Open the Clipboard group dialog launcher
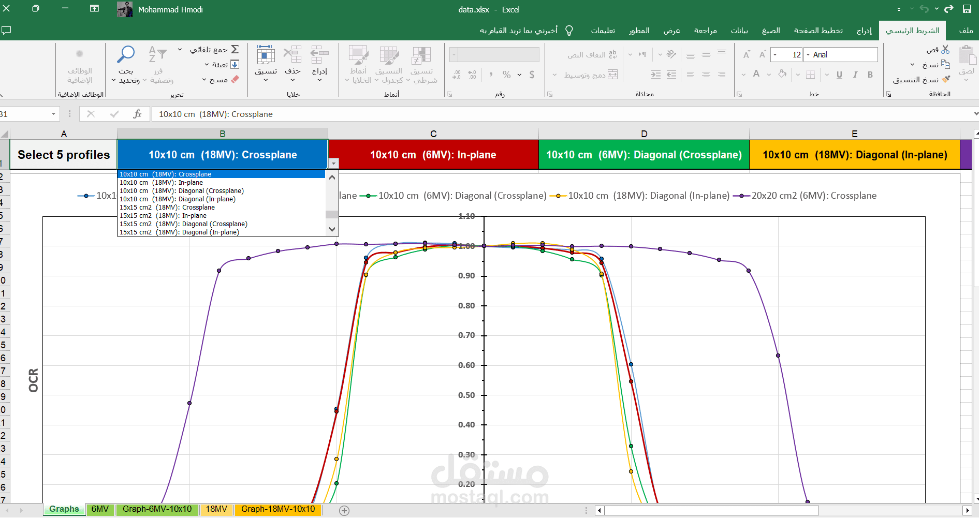 (x=888, y=94)
